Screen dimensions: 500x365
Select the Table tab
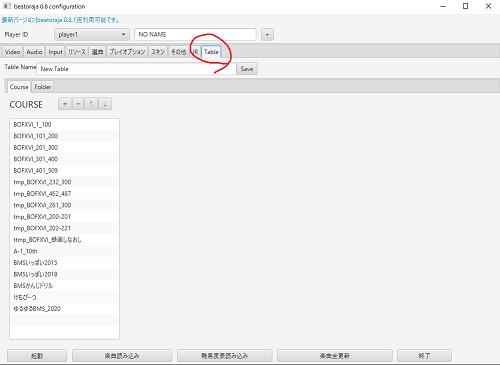(x=211, y=52)
